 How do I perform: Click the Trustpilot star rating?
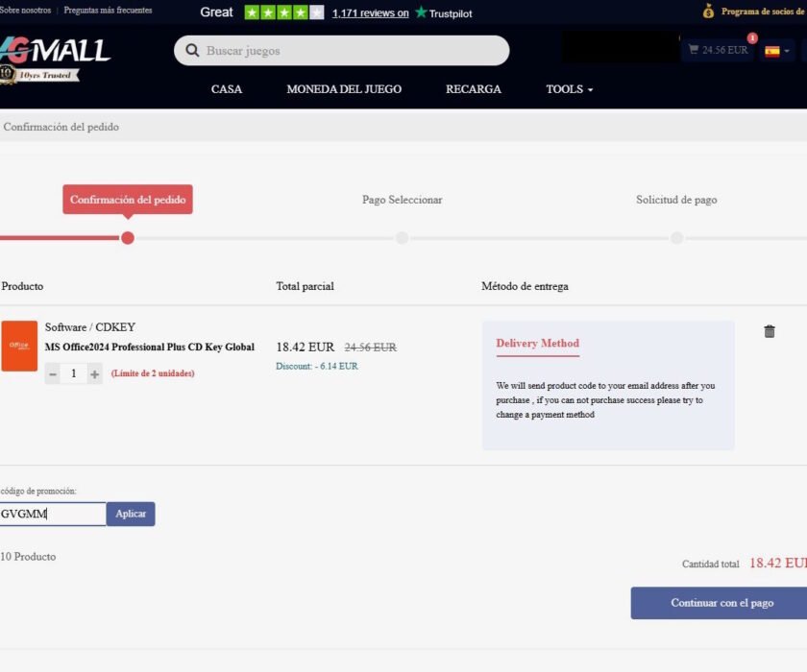tap(284, 12)
